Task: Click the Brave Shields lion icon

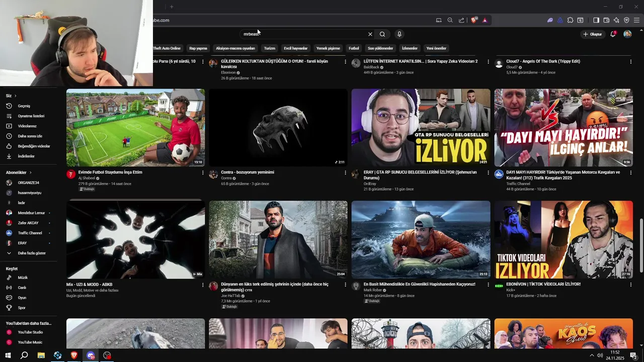Action: pos(474,20)
